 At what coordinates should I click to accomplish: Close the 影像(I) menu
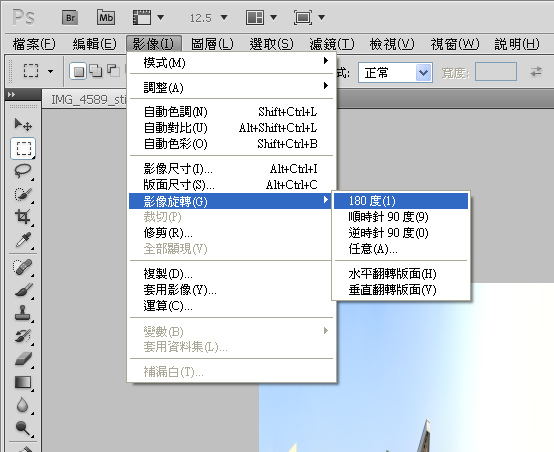[x=153, y=44]
